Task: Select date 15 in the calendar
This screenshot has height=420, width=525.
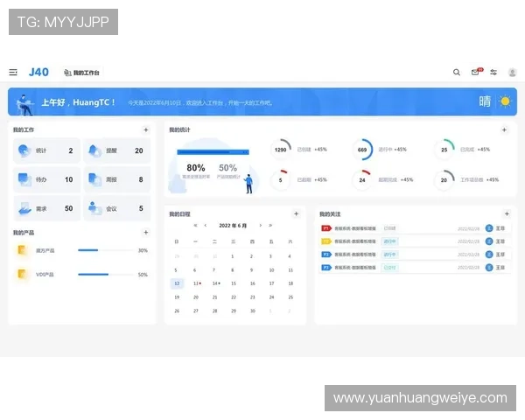Action: click(x=233, y=283)
